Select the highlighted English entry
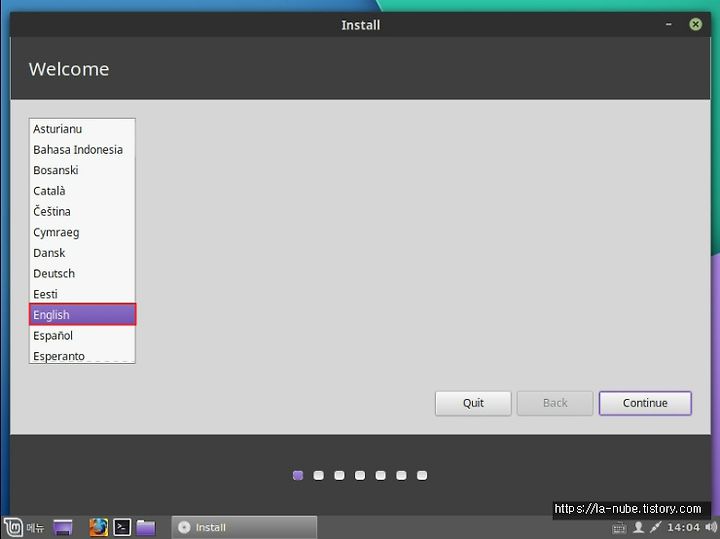The image size is (720, 539). pos(82,314)
